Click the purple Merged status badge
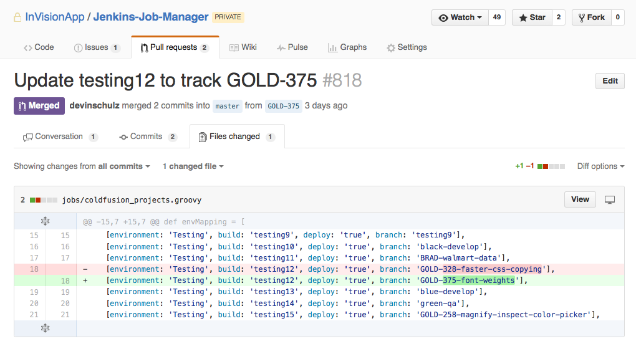 point(39,106)
